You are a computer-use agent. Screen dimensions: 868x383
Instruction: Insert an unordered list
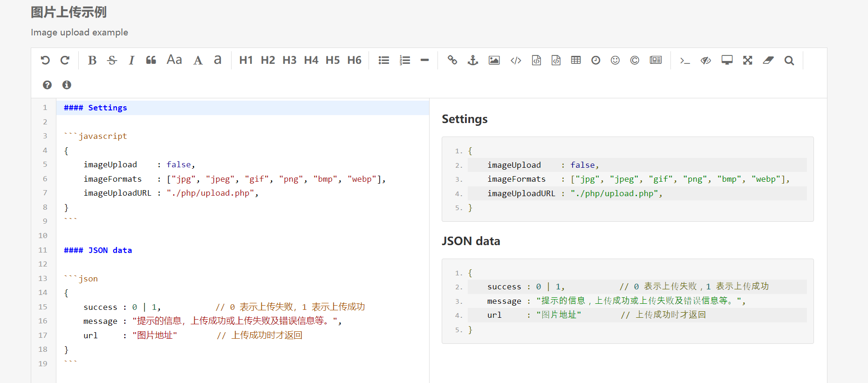coord(383,60)
